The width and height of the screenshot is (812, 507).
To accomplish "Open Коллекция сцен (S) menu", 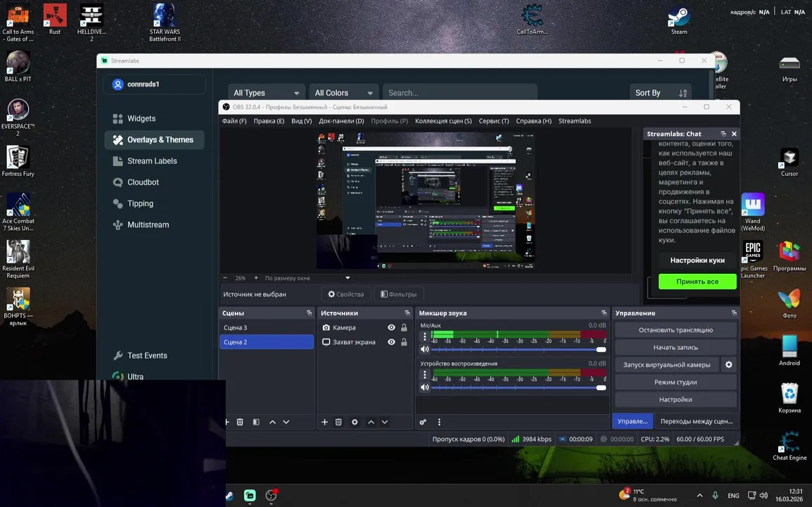I will [443, 121].
